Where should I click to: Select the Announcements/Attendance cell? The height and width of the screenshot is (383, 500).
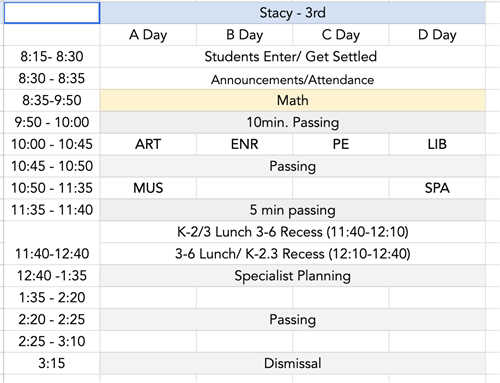[293, 79]
